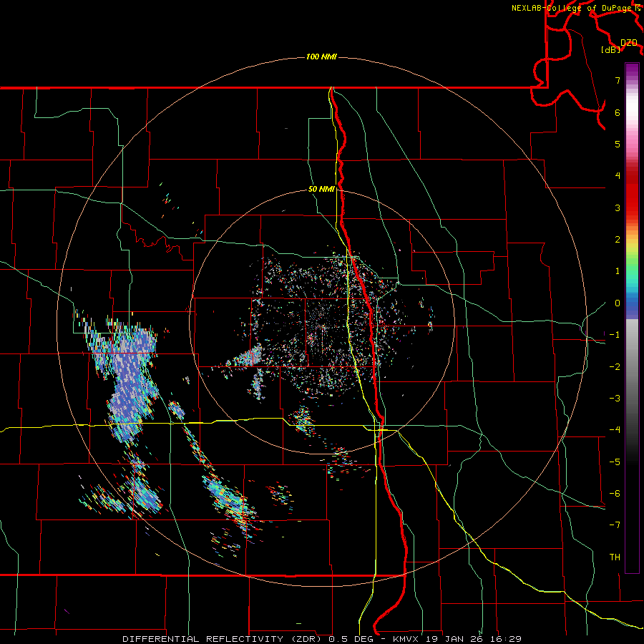644x644 pixels.
Task: Click the -4 value on the color scale
Action: [x=615, y=430]
